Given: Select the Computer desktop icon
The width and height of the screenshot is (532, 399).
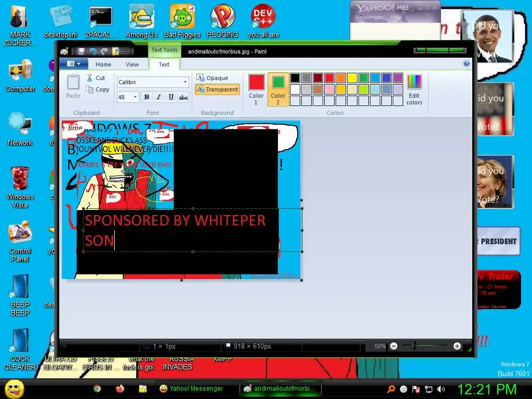Looking at the screenshot, I should (20, 76).
